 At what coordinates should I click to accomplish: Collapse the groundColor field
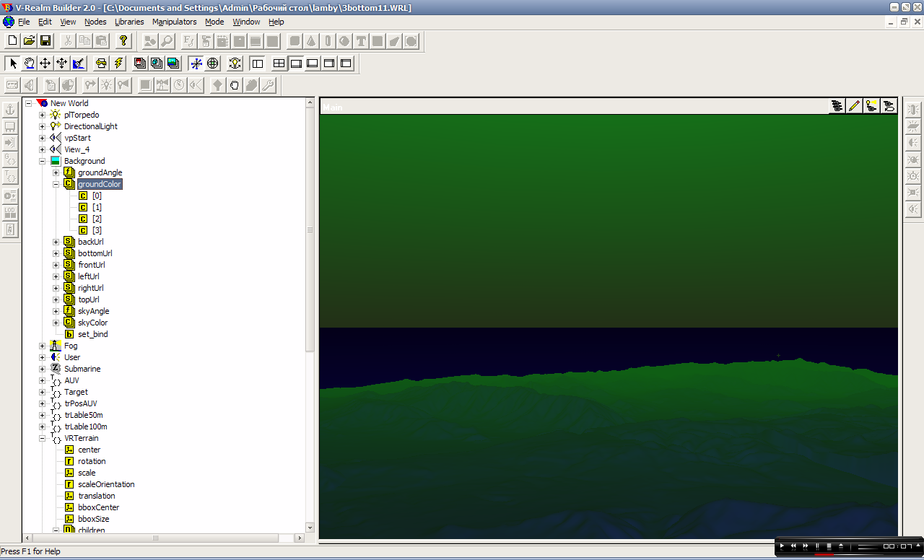[56, 184]
